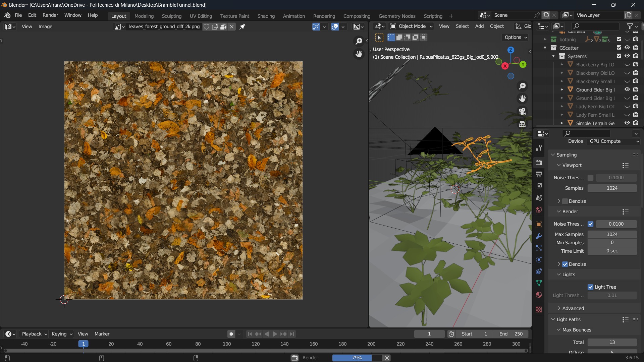Enable viewport Noise Threshold checkbox
Screen dimensions: 644x362
click(x=590, y=178)
